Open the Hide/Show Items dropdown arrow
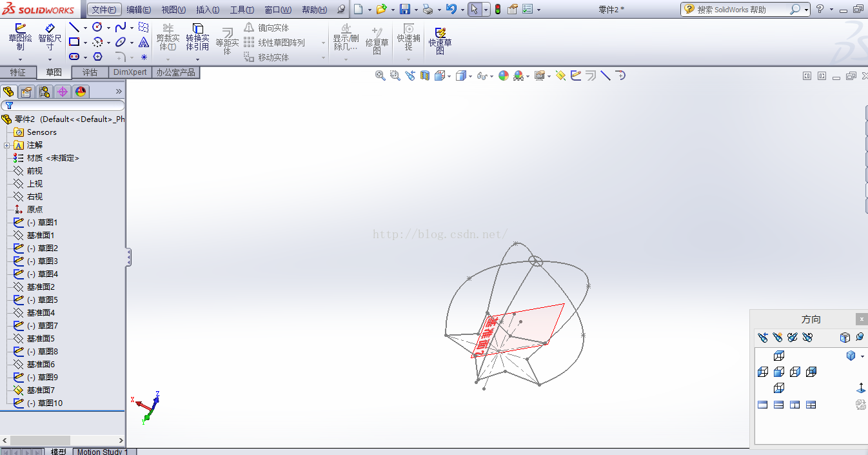The height and width of the screenshot is (455, 868). (491, 76)
